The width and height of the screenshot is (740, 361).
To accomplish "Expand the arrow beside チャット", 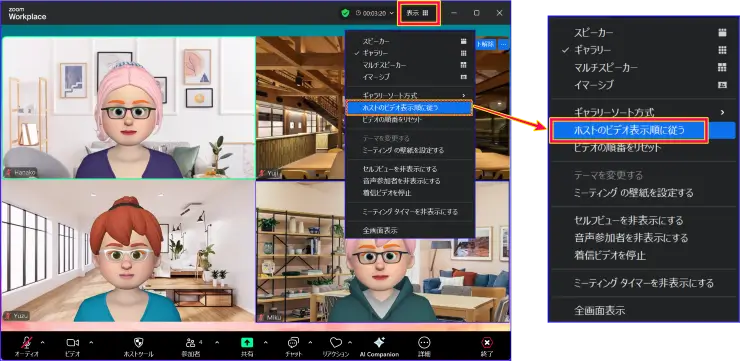I will tap(311, 342).
